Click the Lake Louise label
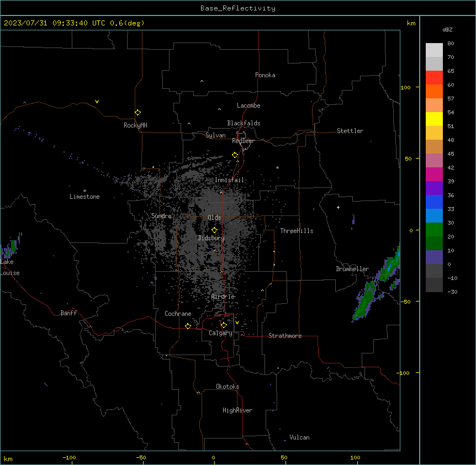The height and width of the screenshot is (465, 476). [10, 267]
